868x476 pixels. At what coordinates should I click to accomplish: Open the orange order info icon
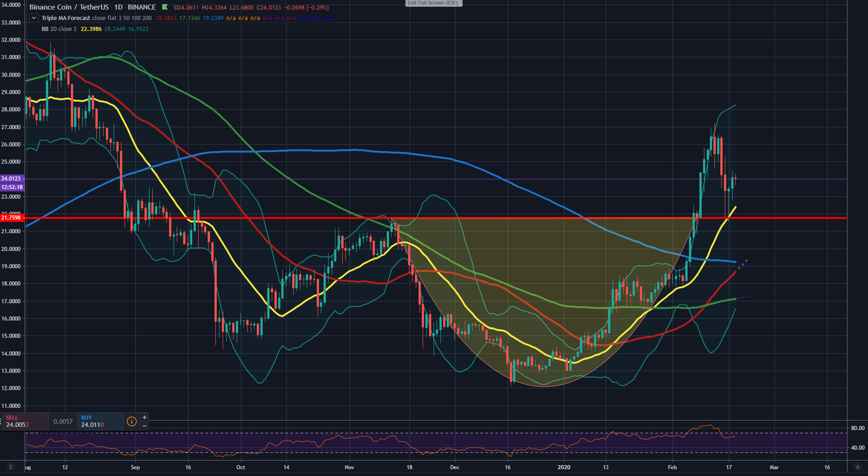coord(132,421)
